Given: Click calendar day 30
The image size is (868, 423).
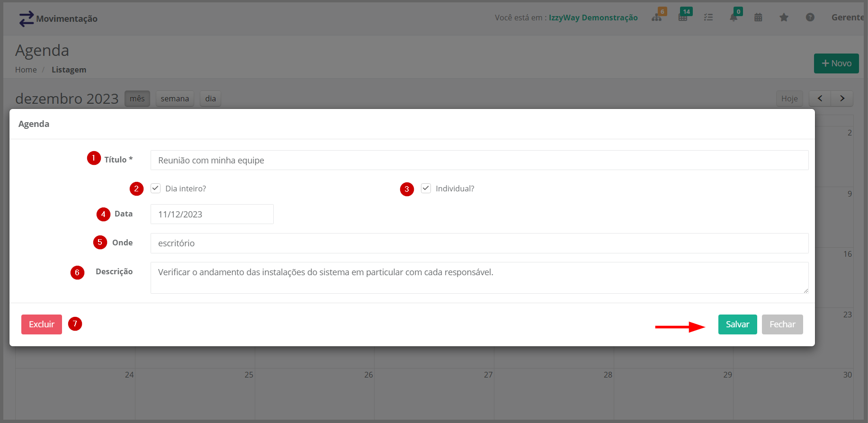Looking at the screenshot, I should [848, 375].
